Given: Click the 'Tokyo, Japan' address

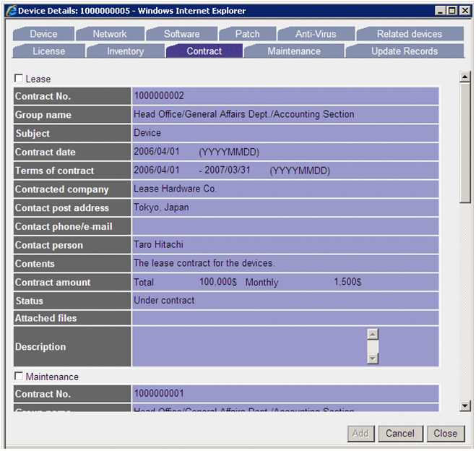Looking at the screenshot, I should coord(161,207).
